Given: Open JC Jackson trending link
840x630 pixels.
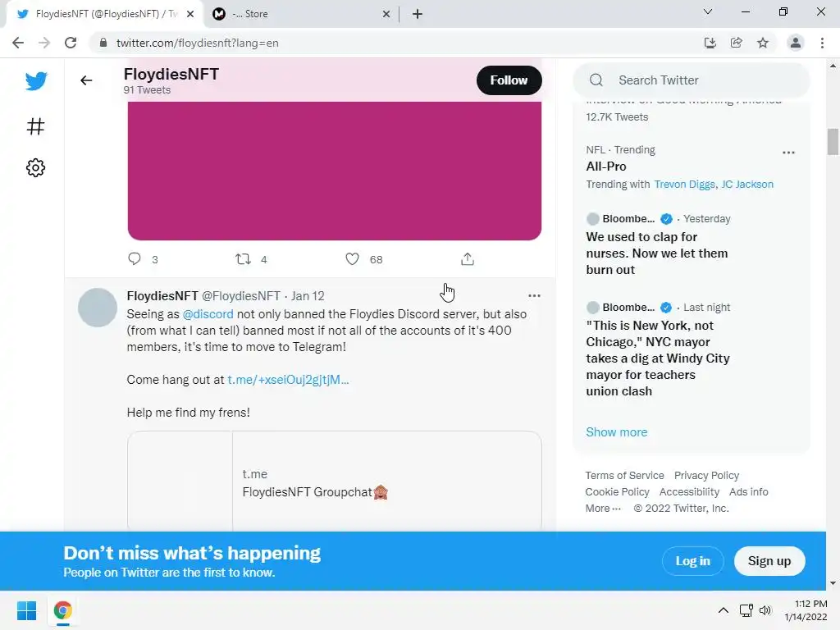Looking at the screenshot, I should click(747, 185).
